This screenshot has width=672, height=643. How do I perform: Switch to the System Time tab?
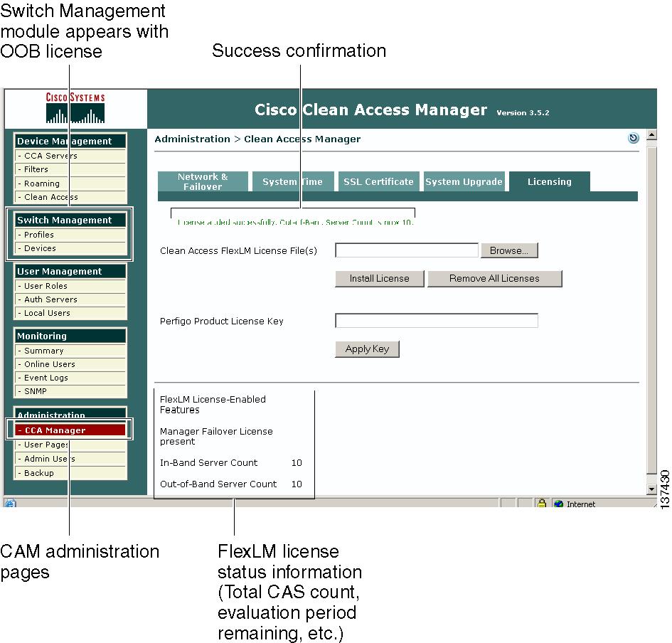[293, 181]
